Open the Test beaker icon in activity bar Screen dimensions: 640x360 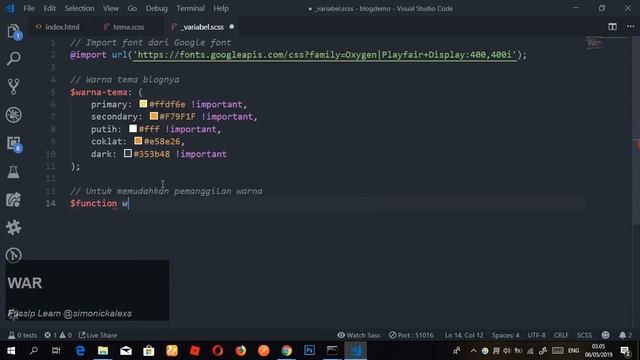pyautogui.click(x=13, y=172)
